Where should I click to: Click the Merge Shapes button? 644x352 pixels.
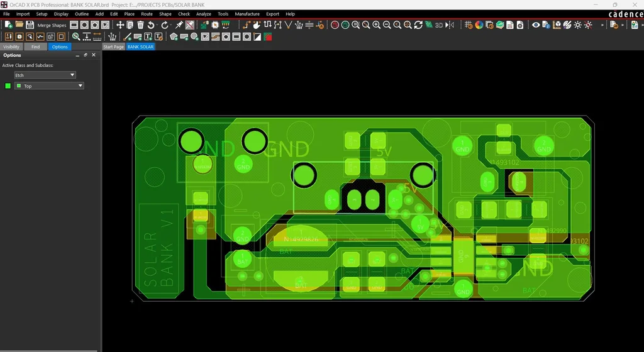pos(52,25)
